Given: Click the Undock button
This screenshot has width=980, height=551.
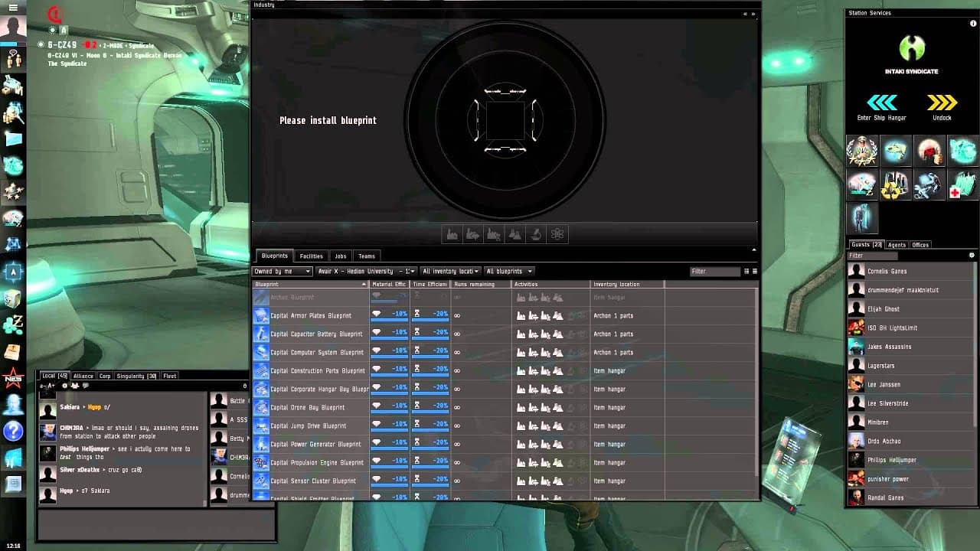Looking at the screenshot, I should [942, 107].
